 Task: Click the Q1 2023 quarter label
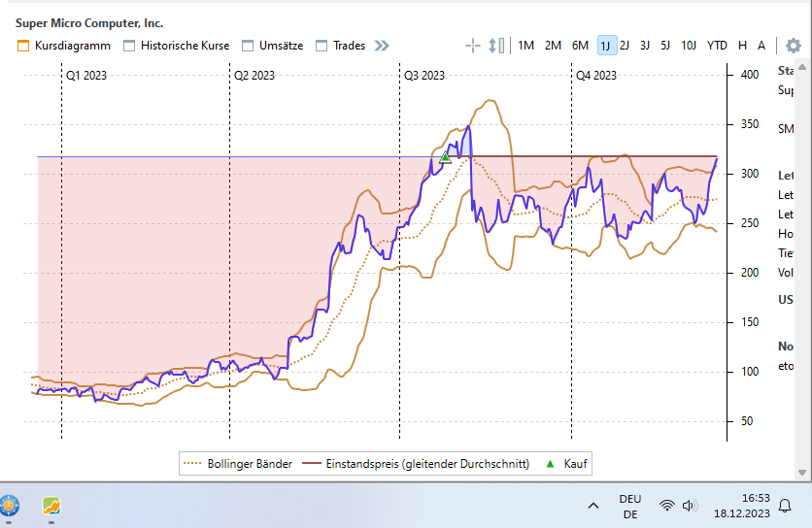click(86, 76)
